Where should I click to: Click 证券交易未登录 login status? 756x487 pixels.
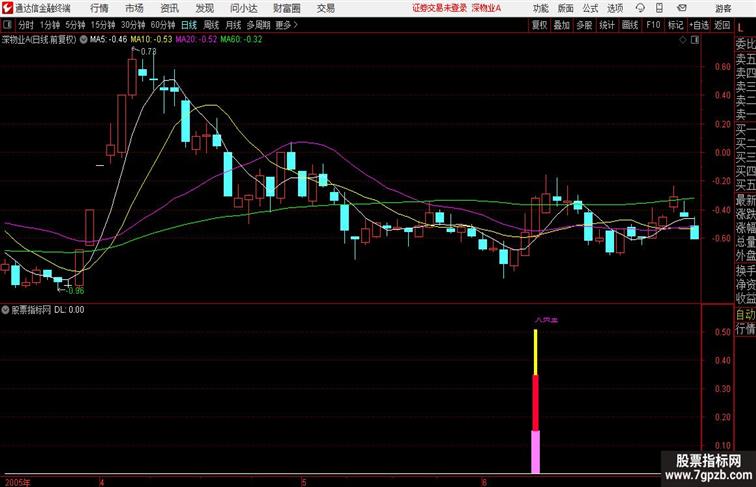440,8
